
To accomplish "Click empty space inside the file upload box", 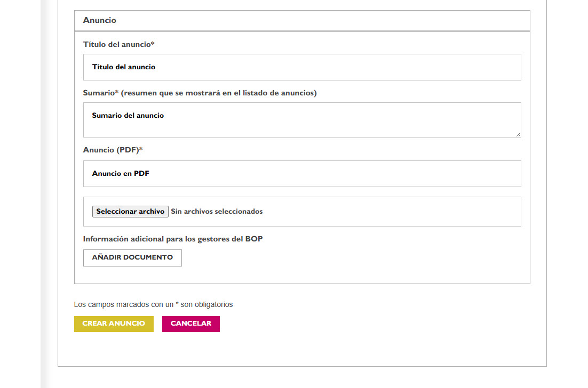I will 390,212.
